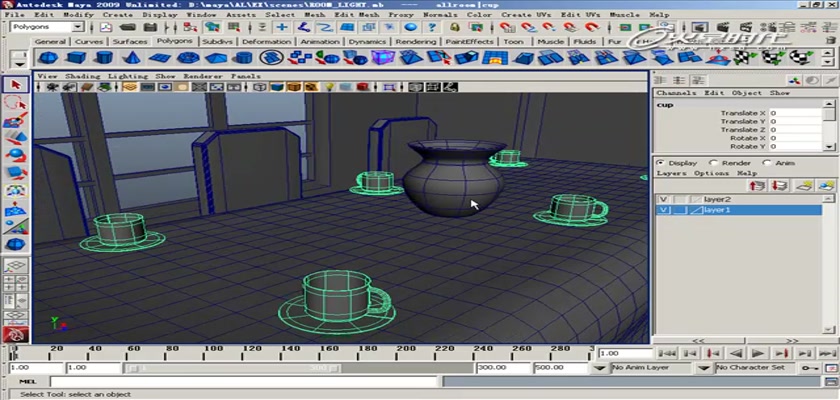Click the Translate X value field
840x400 pixels.
[796, 113]
